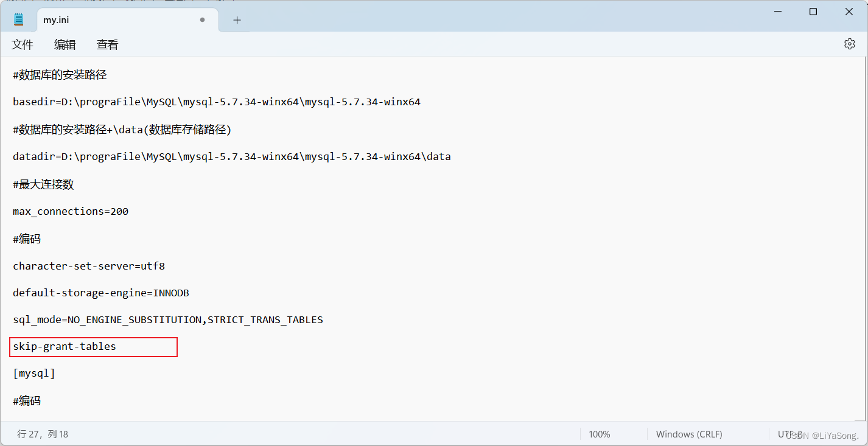The width and height of the screenshot is (868, 446).
Task: Click the default-storage-engine=INNODB line
Action: [101, 293]
